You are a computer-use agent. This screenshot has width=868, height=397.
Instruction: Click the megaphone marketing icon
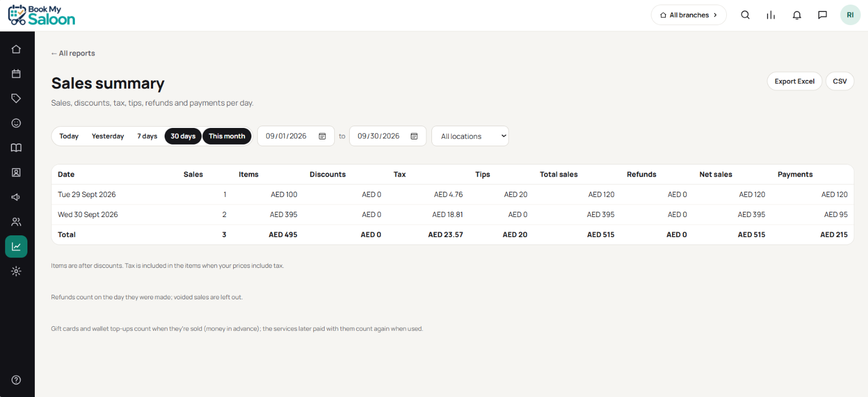pos(16,197)
